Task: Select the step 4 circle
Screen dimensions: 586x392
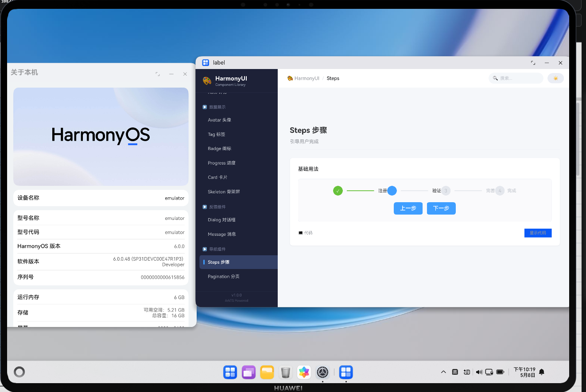Action: 500,191
